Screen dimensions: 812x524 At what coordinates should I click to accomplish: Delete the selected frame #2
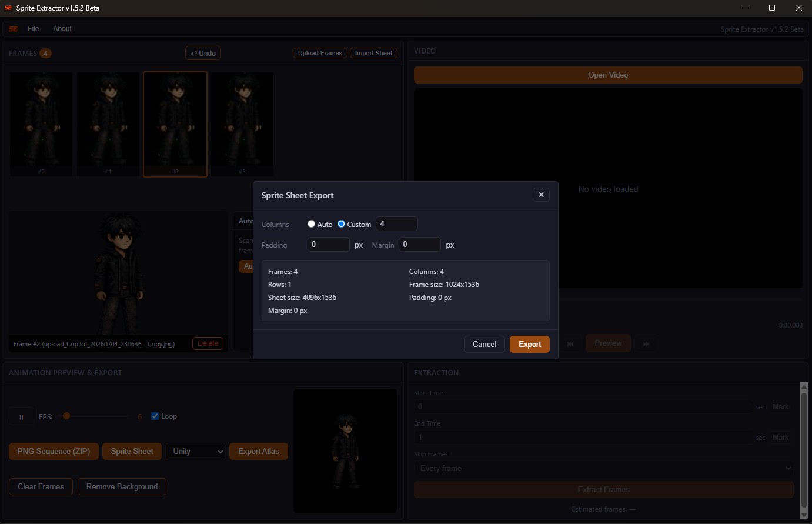[x=208, y=343]
